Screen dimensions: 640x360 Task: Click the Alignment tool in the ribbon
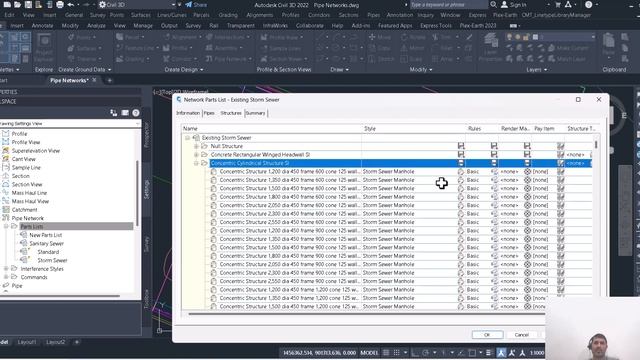click(181, 37)
